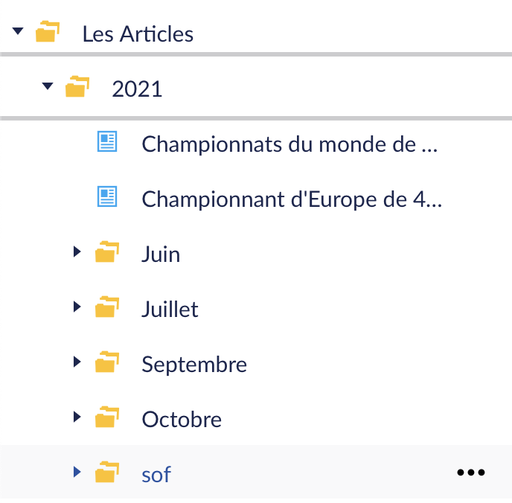512x503 pixels.
Task: Open the Championnant d'Europe de 4... article
Action: pyautogui.click(x=292, y=199)
